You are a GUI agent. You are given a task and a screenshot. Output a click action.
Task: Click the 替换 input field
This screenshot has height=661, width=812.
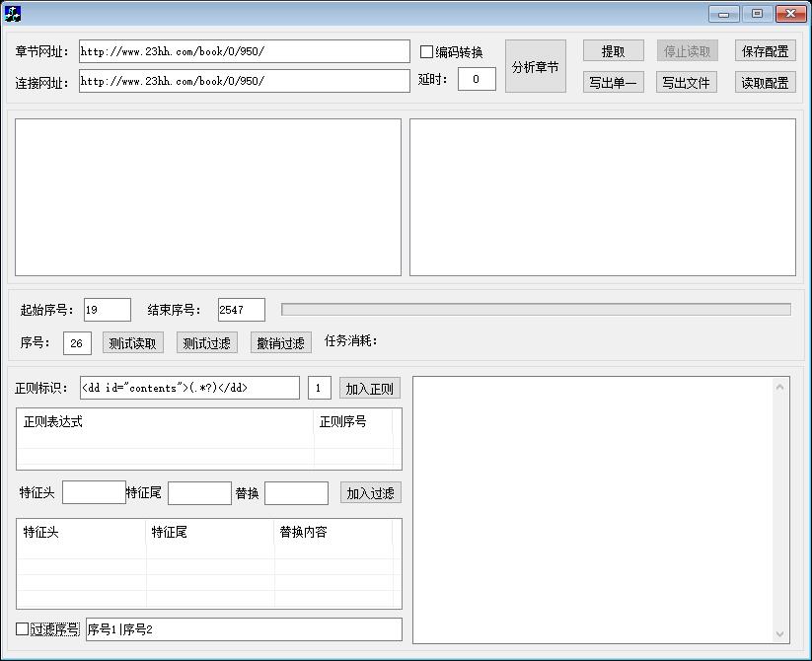click(296, 492)
